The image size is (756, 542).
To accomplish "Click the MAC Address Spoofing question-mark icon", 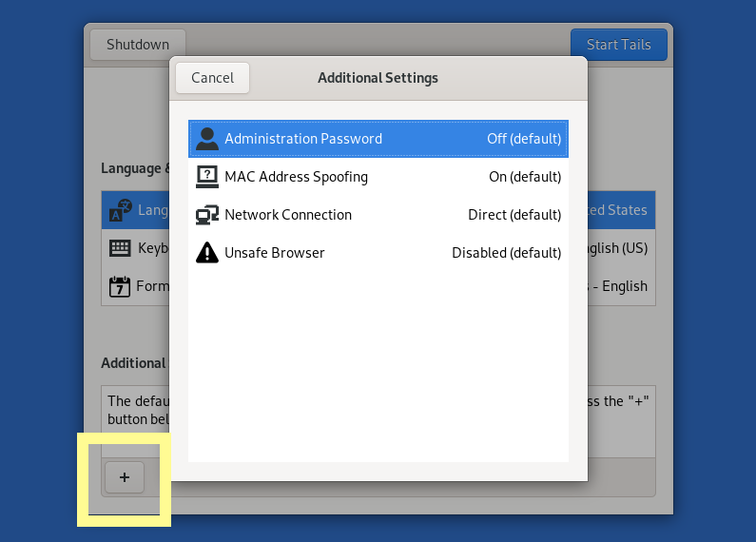I will [206, 177].
